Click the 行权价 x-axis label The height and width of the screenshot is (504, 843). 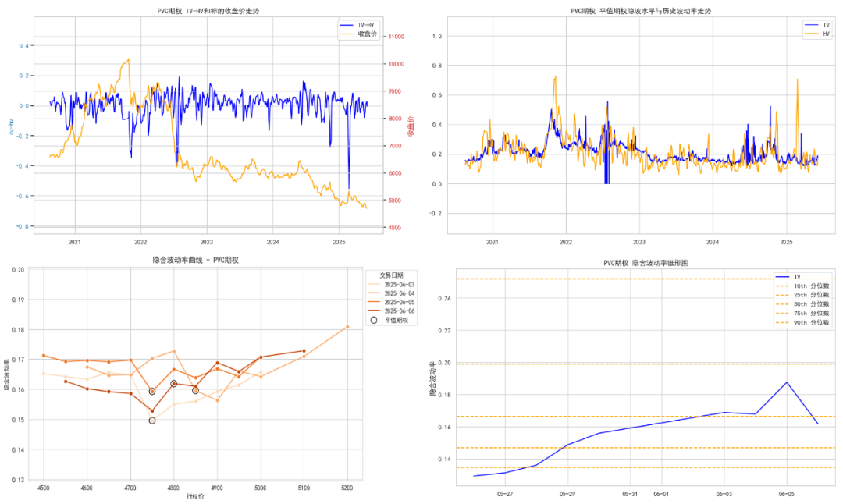tap(195, 496)
